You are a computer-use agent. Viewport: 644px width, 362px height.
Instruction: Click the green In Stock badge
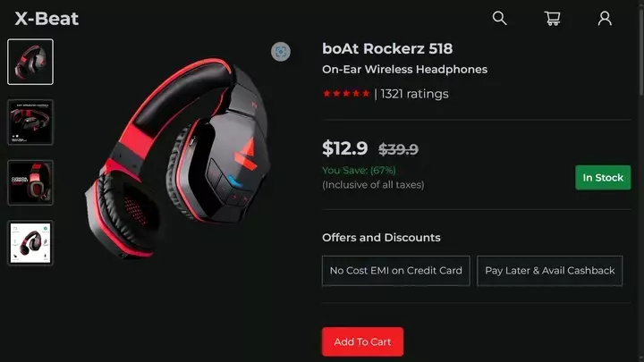coord(603,177)
